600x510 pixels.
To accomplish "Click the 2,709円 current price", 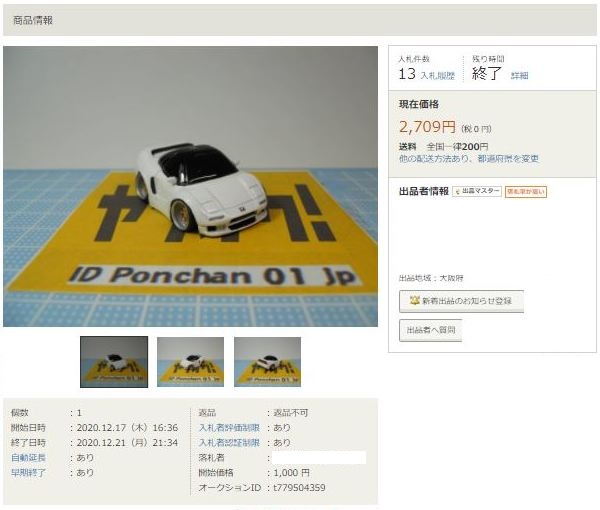I will (427, 127).
